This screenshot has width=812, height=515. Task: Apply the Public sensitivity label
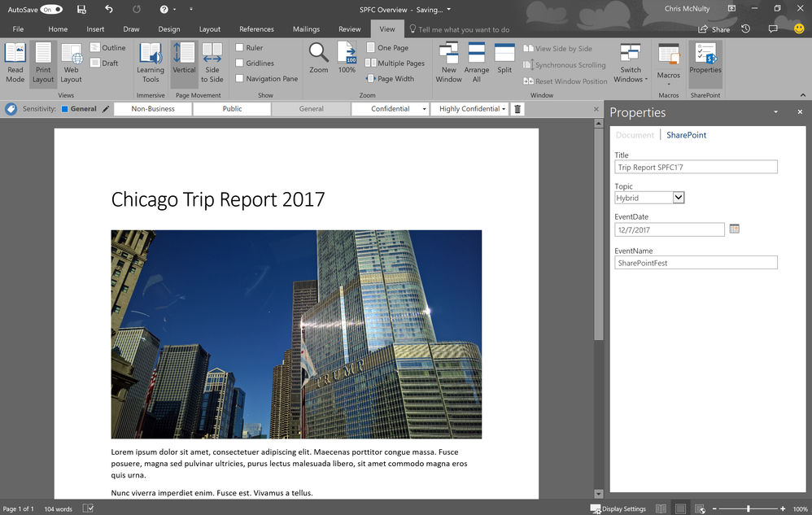pyautogui.click(x=232, y=109)
